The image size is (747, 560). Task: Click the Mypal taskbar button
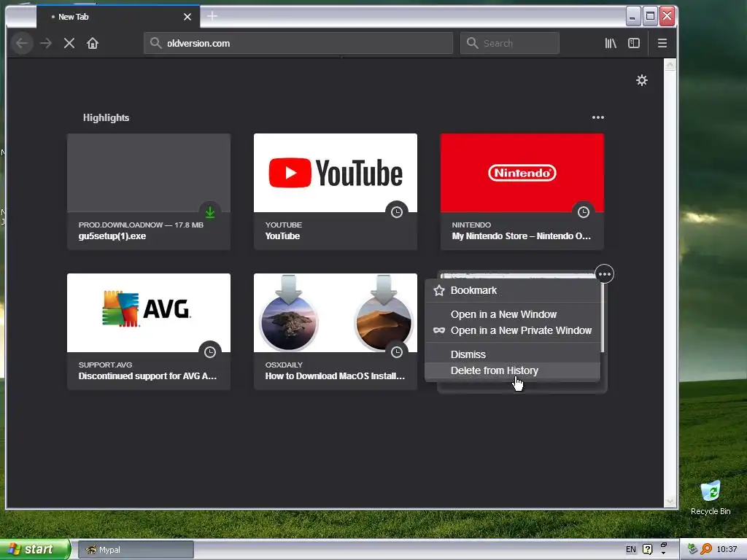[x=136, y=550]
